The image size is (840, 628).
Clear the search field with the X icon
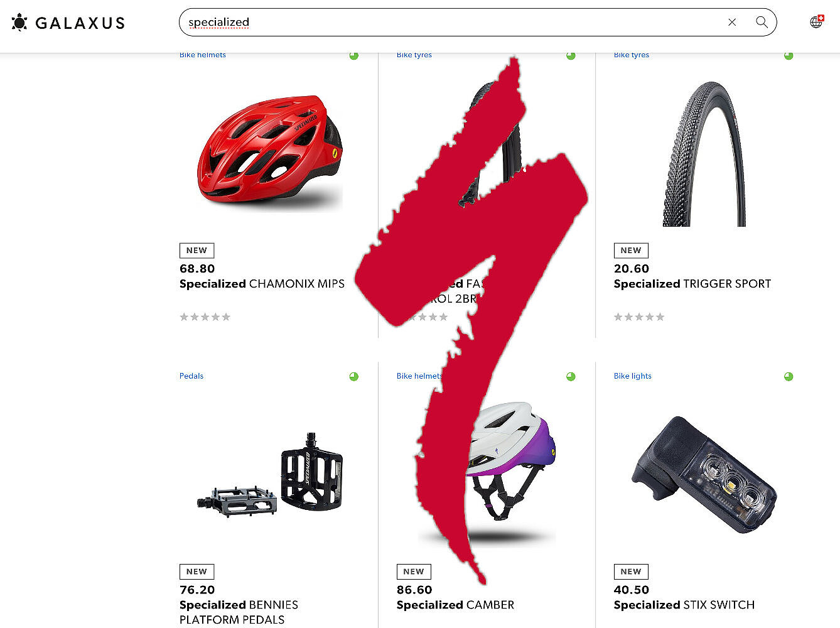732,22
